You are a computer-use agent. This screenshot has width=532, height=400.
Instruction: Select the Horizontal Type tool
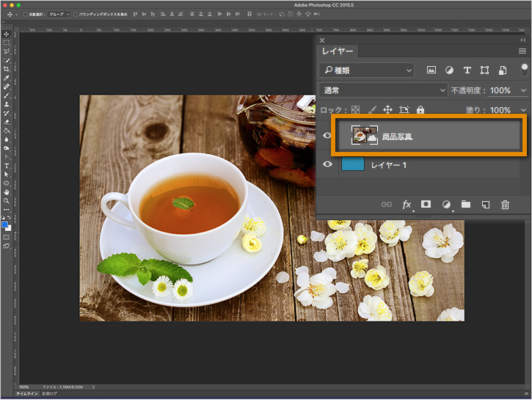click(7, 166)
